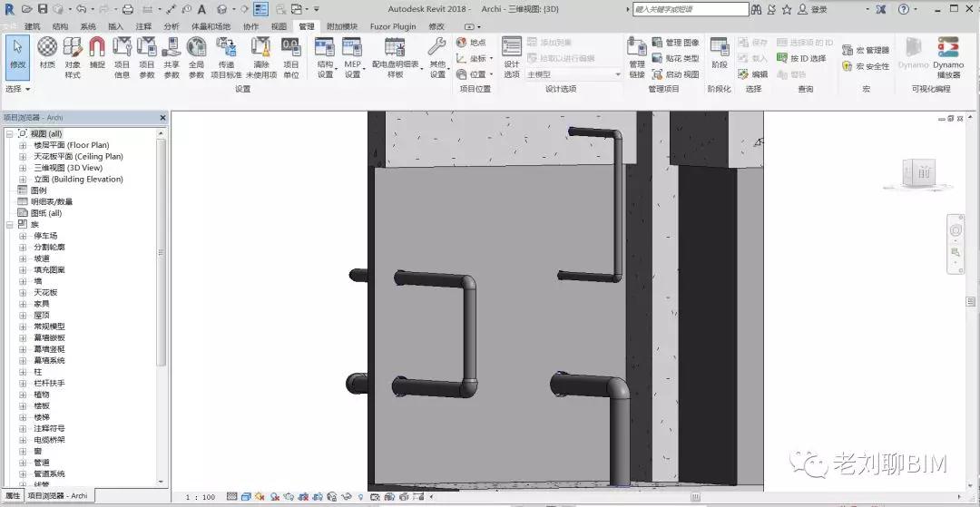Click the Save icon in quick access toolbar
This screenshot has width=980, height=507.
(x=43, y=9)
